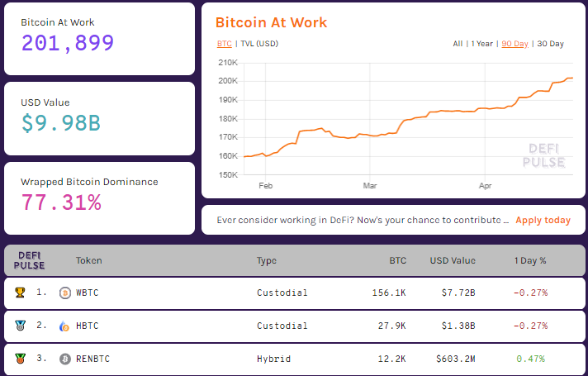Viewport: 588px width, 376px height.
Task: Open the WBTC token name link
Action: 87,293
